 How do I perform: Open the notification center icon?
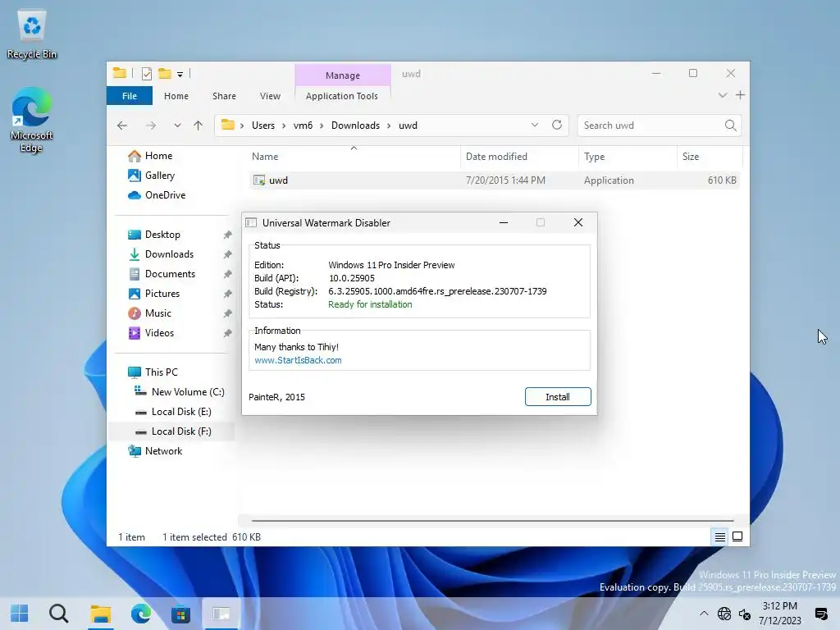(821, 614)
